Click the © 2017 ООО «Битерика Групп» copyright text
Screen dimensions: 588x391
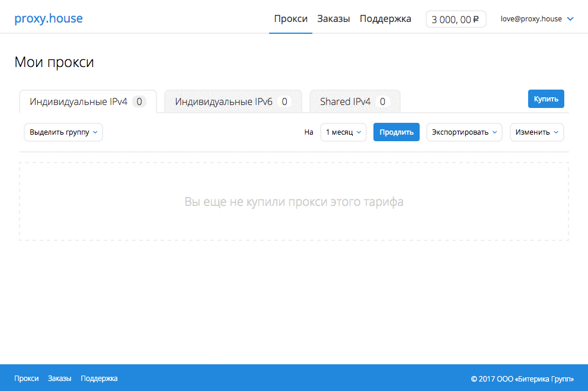522,379
